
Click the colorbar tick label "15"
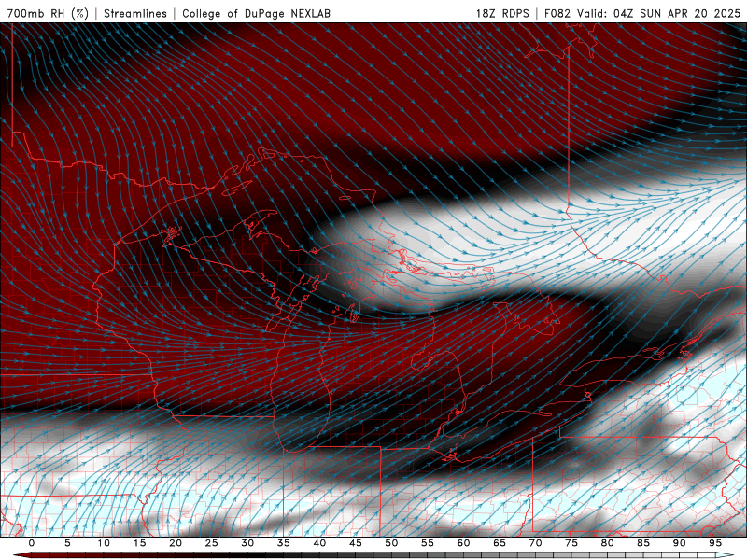click(x=139, y=543)
